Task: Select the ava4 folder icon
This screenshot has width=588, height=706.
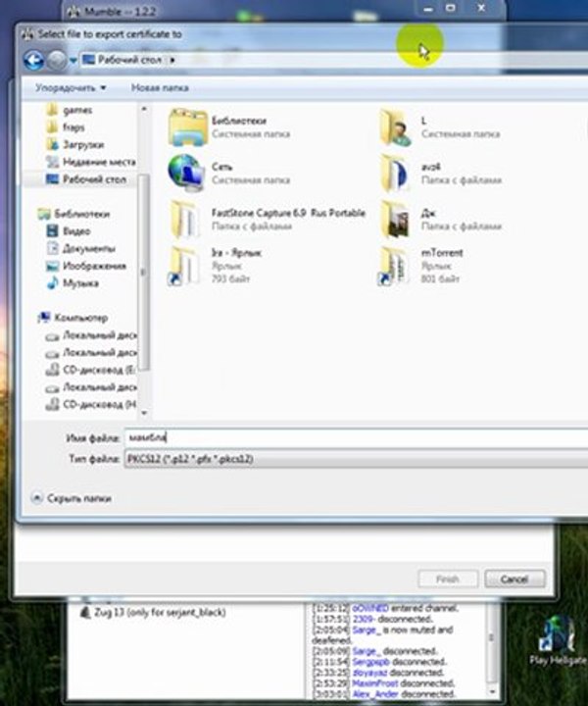Action: [x=395, y=174]
